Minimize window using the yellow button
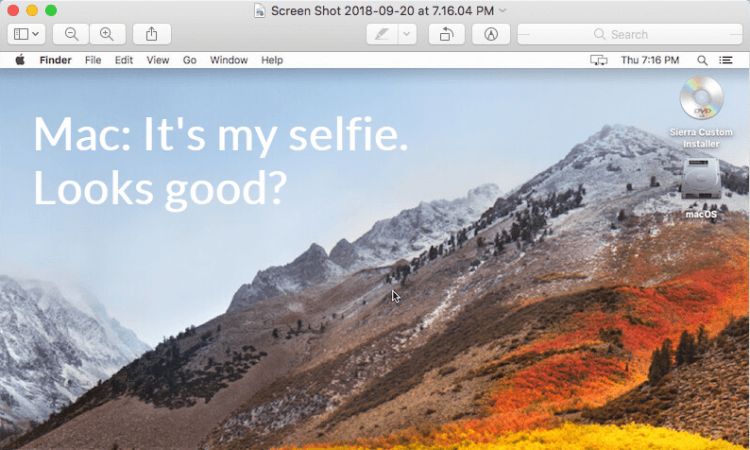 pyautogui.click(x=32, y=11)
